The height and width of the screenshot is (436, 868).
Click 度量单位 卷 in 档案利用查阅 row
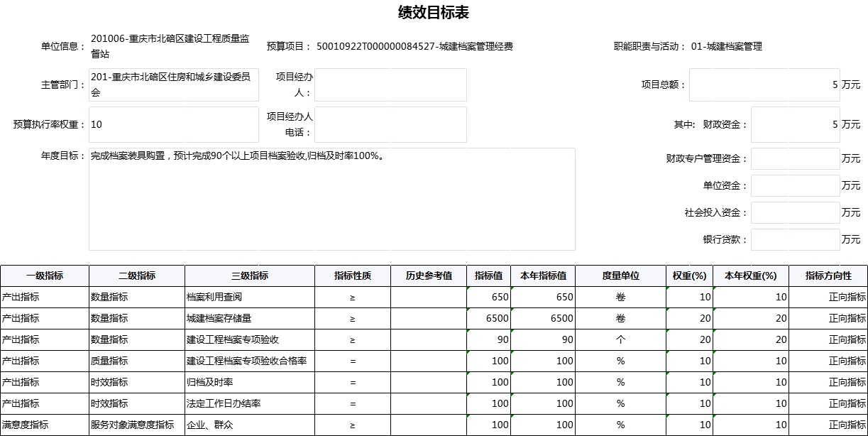tap(621, 297)
